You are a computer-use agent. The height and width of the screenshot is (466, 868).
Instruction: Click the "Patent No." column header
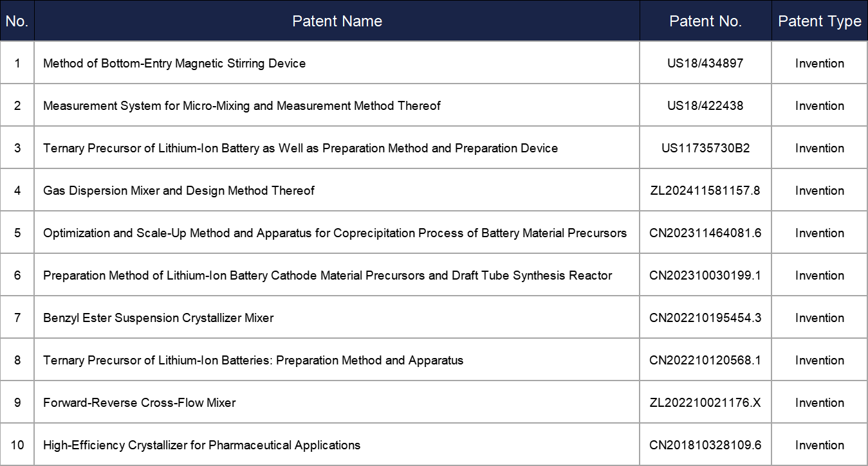click(x=705, y=21)
